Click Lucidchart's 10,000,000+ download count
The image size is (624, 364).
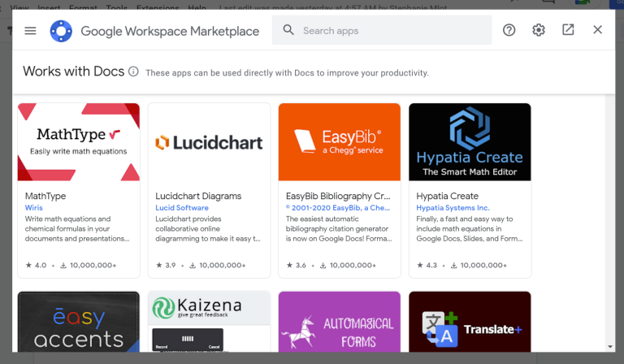[x=217, y=266]
